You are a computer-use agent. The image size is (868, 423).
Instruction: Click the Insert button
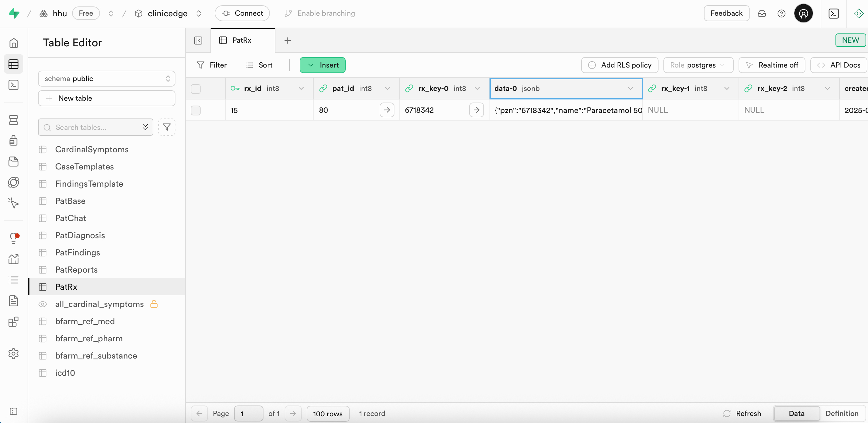pos(322,65)
